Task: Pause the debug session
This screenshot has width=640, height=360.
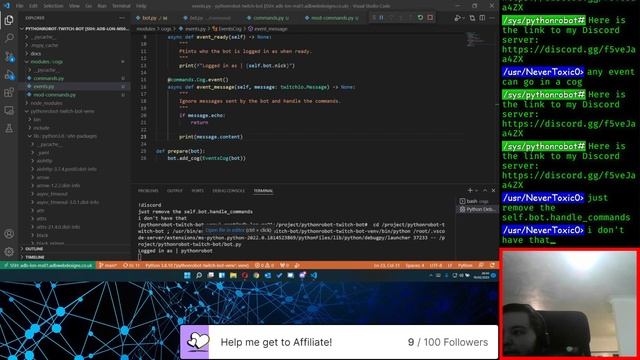Action: (381, 18)
